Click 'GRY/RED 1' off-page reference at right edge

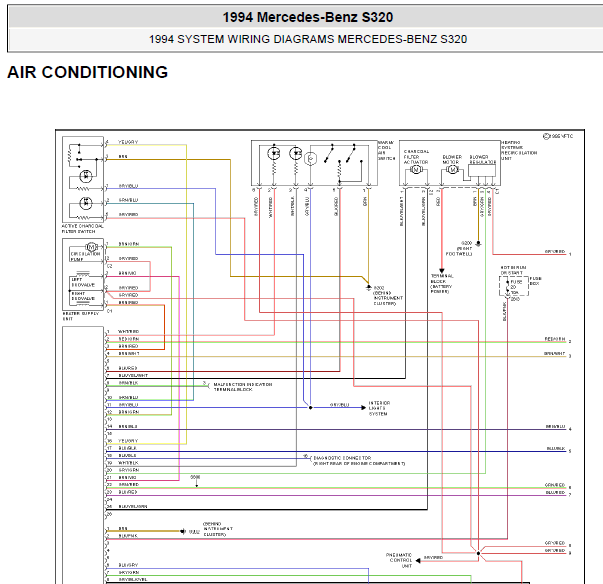pyautogui.click(x=558, y=252)
